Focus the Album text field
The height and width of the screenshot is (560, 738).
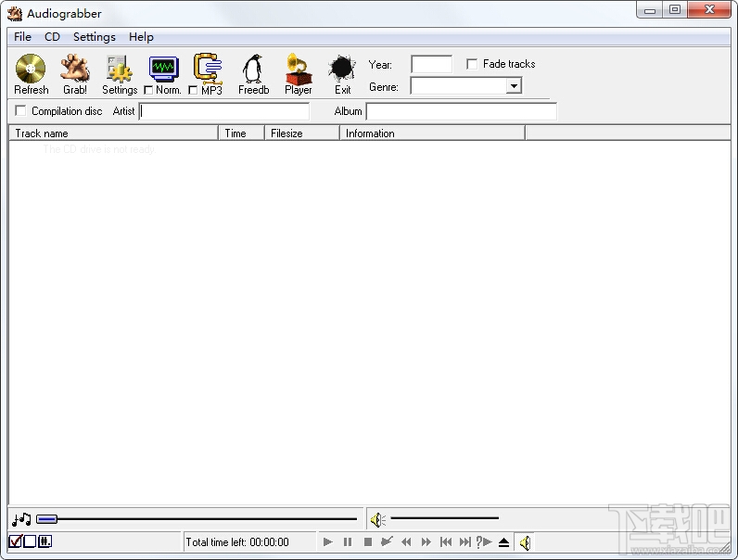click(x=462, y=111)
